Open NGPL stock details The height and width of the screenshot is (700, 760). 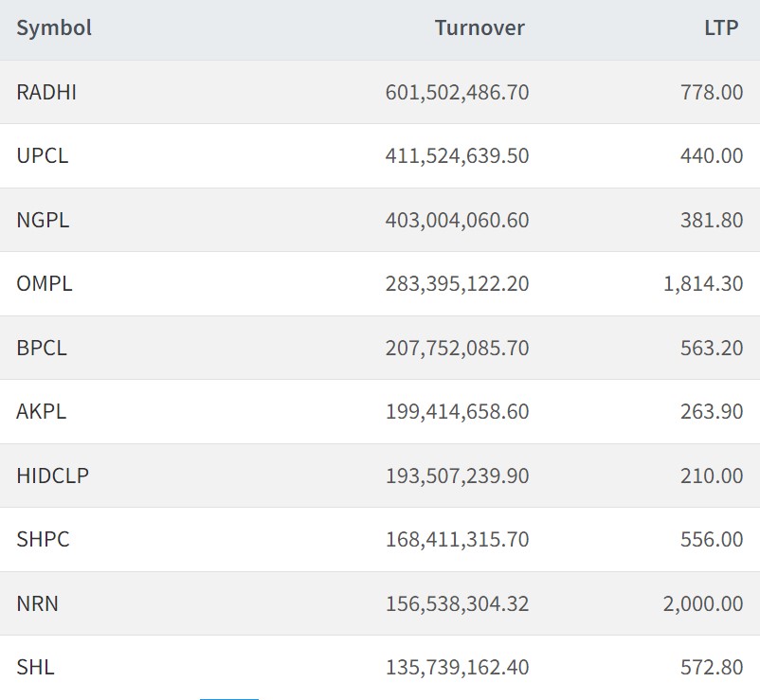(43, 220)
